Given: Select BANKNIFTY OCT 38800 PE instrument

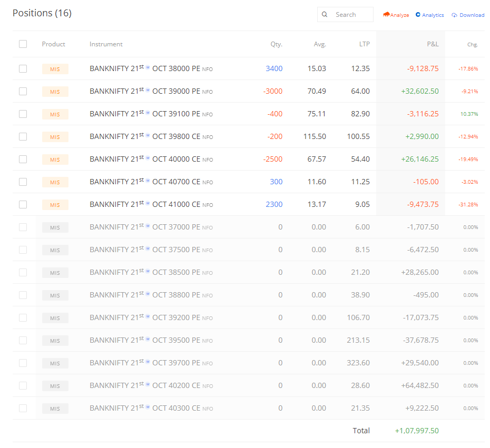Looking at the screenshot, I should (x=151, y=295).
